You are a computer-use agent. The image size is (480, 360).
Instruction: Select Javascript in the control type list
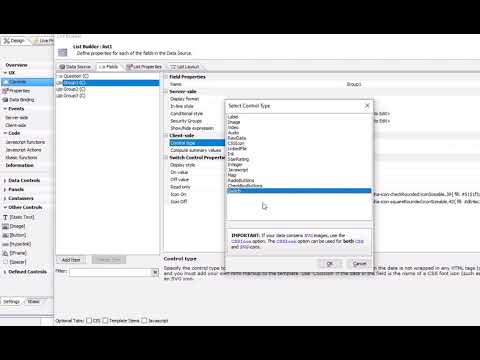pos(238,170)
